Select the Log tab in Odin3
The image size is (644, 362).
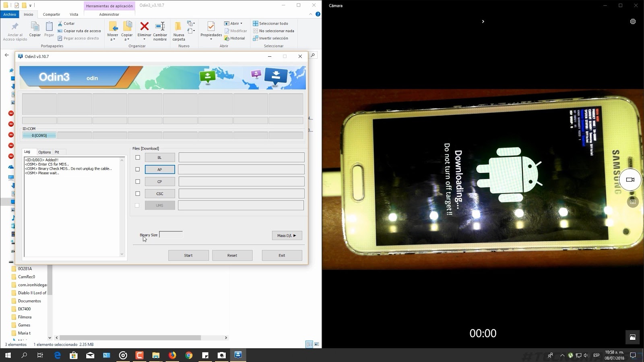pos(27,152)
